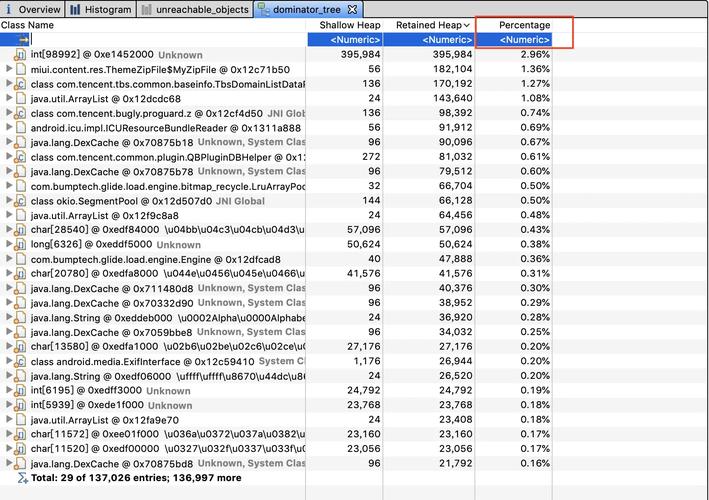Select java.lang.DexCache @ 0x70875bd8 row

click(276, 463)
